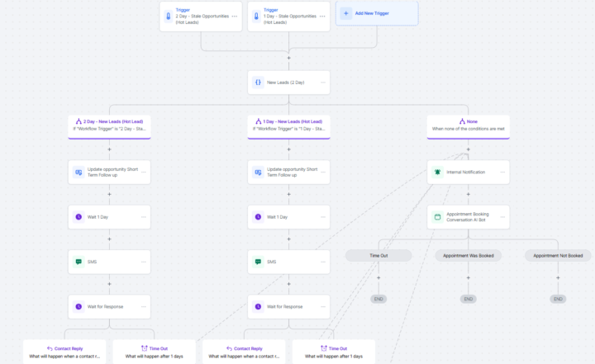This screenshot has height=364, width=595.
Task: Open options on left Wait for Response node
Action: pos(144,306)
